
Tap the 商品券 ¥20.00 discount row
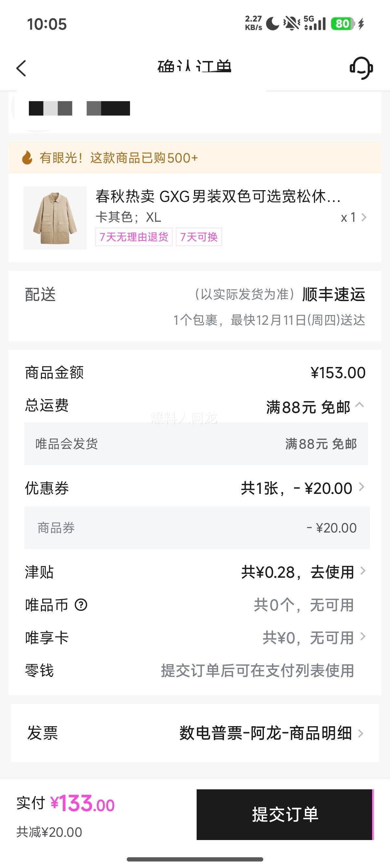197,528
